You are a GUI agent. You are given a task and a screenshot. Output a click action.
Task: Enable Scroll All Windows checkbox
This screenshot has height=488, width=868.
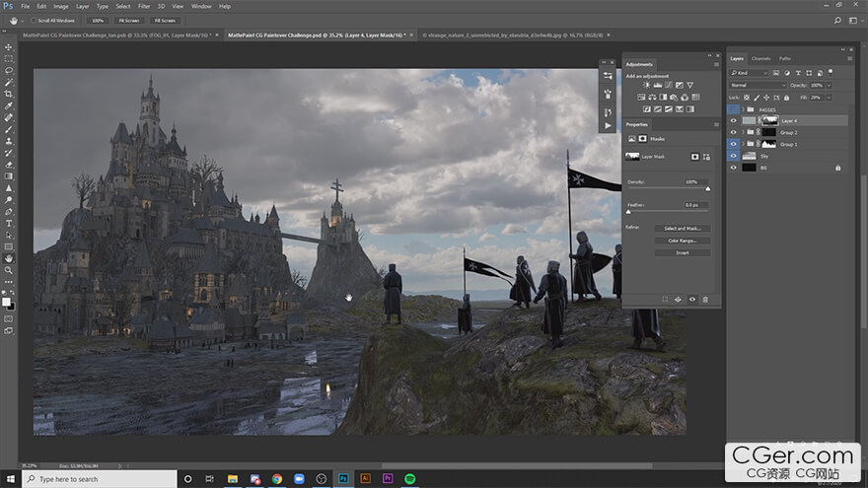coord(34,21)
